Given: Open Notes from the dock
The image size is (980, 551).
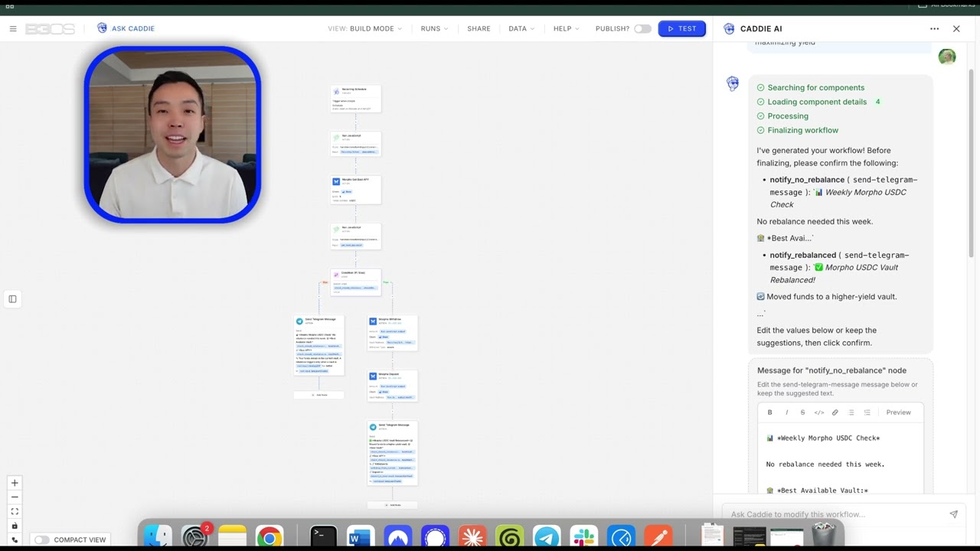Looking at the screenshot, I should [x=232, y=537].
